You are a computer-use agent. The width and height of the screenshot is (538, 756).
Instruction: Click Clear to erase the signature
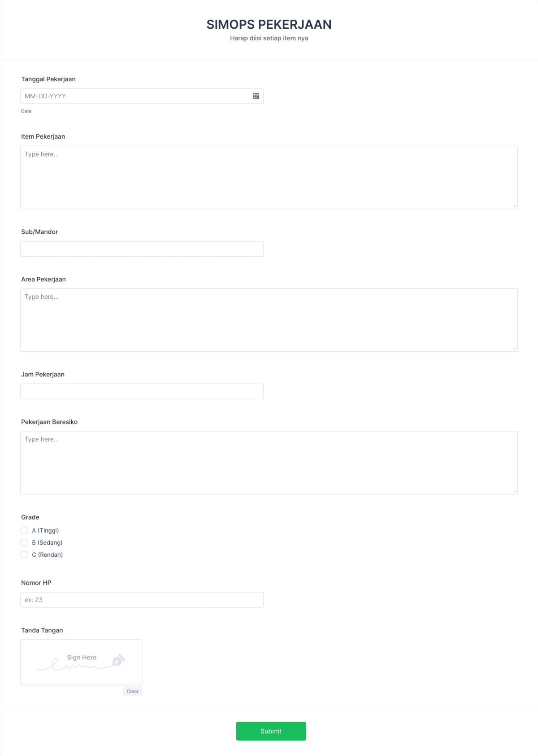point(133,691)
